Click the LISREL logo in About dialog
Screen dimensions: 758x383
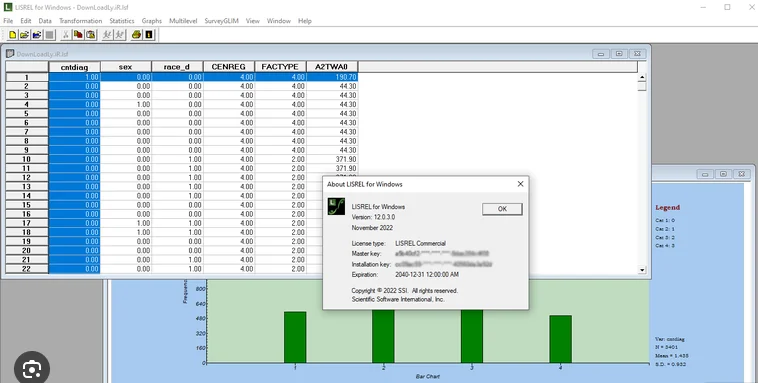(336, 206)
